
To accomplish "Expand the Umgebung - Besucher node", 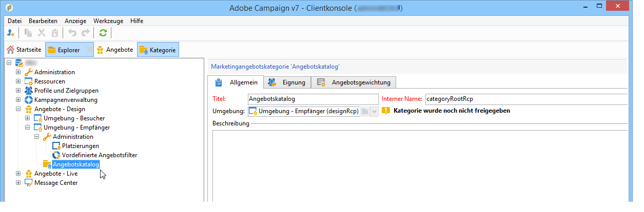I will tap(28, 118).
